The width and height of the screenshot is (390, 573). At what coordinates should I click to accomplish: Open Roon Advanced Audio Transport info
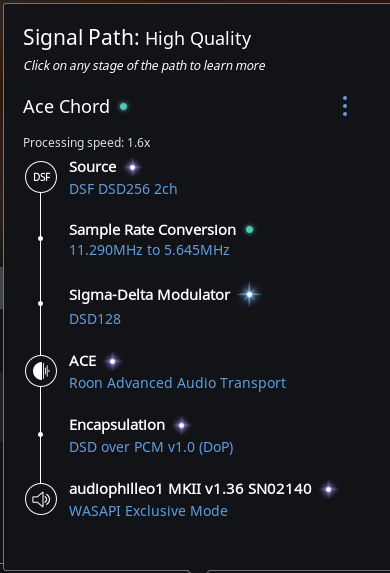click(177, 383)
